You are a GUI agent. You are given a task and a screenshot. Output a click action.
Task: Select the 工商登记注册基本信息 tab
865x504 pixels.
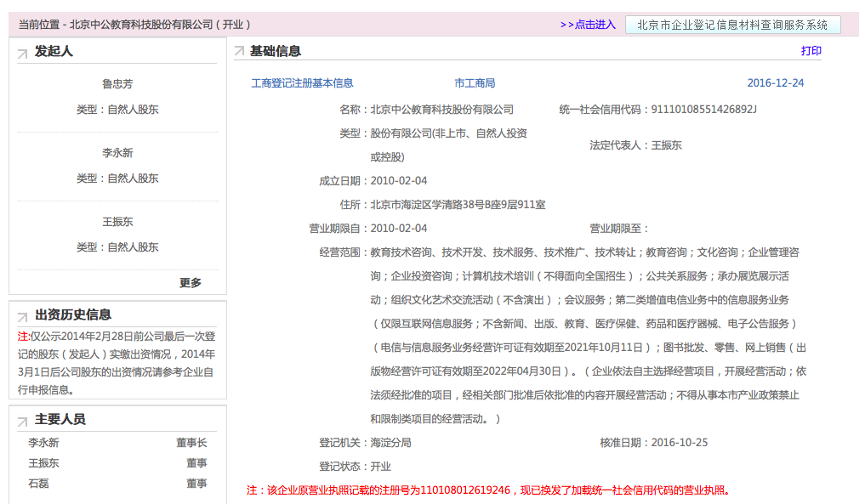[302, 83]
